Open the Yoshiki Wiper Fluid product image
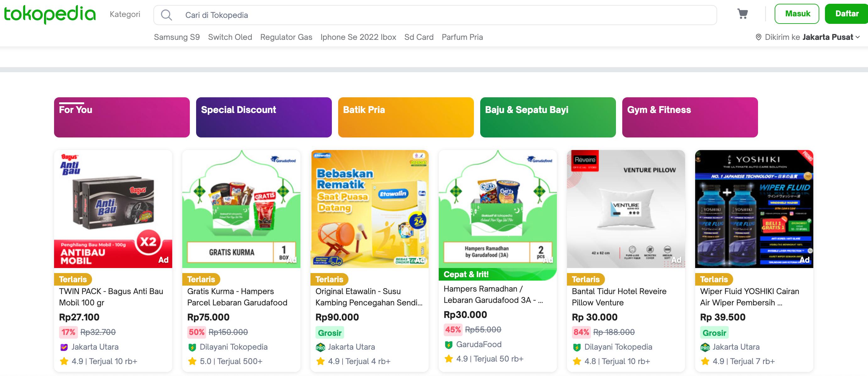Screen dimensions: 868x376 (754, 209)
